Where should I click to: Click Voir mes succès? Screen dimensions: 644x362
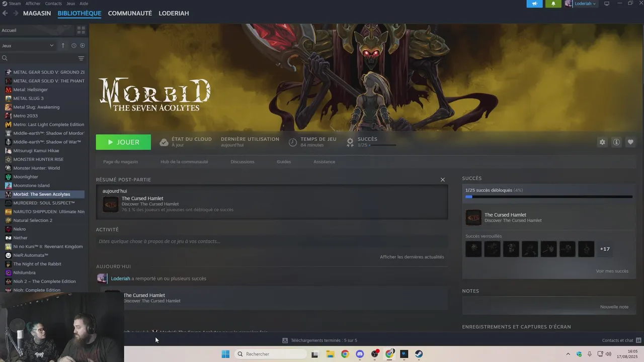tap(612, 271)
